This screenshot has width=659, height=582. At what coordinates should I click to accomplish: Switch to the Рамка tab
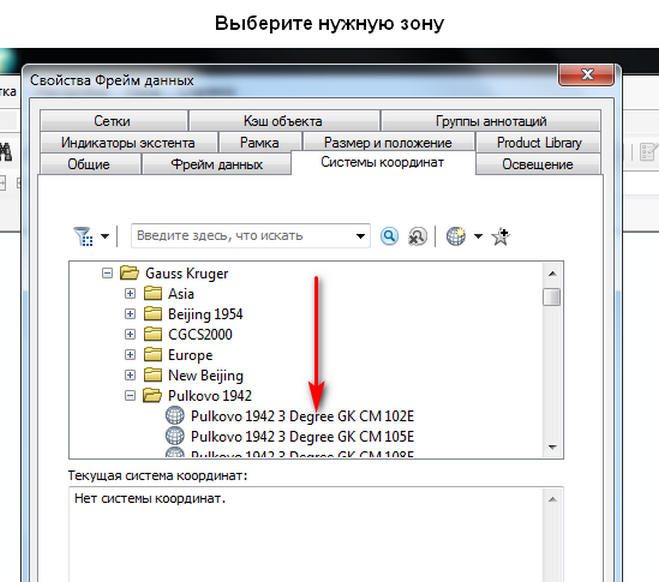pos(260,142)
